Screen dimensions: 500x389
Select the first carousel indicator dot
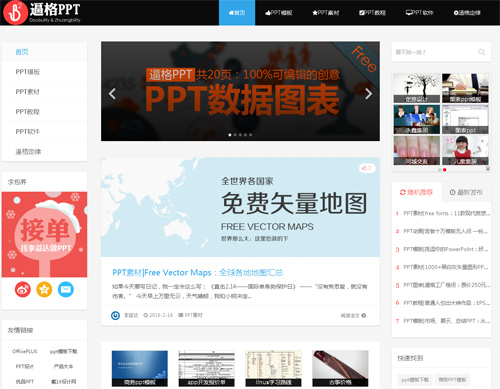point(230,135)
